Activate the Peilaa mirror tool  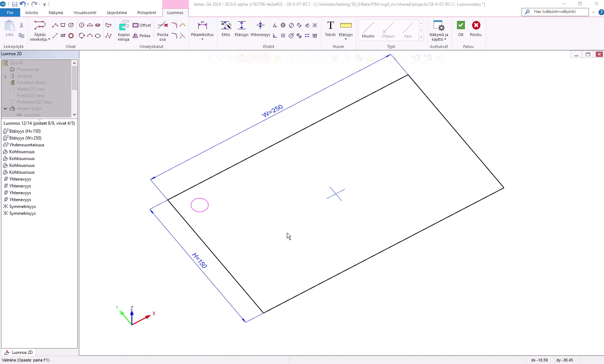coord(142,36)
